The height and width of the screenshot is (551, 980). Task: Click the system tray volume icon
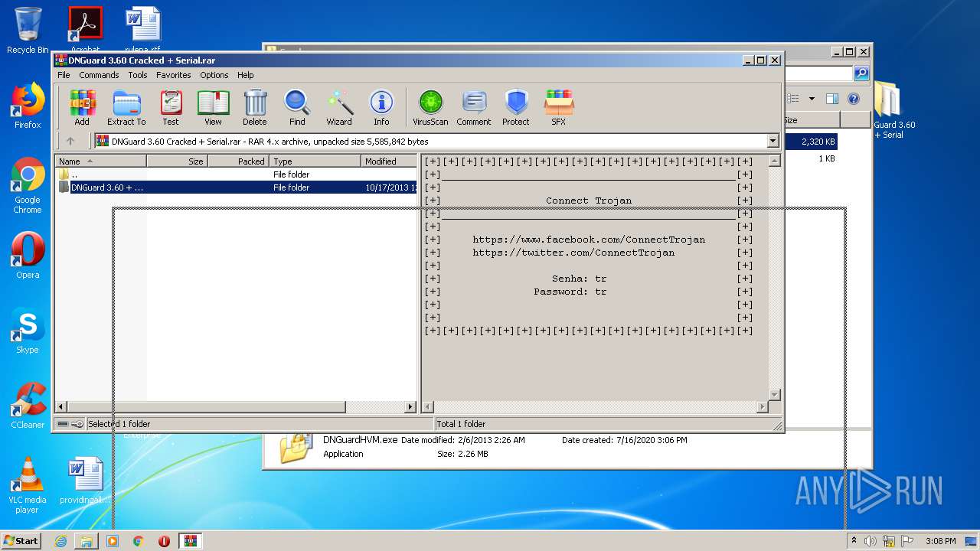tap(871, 541)
